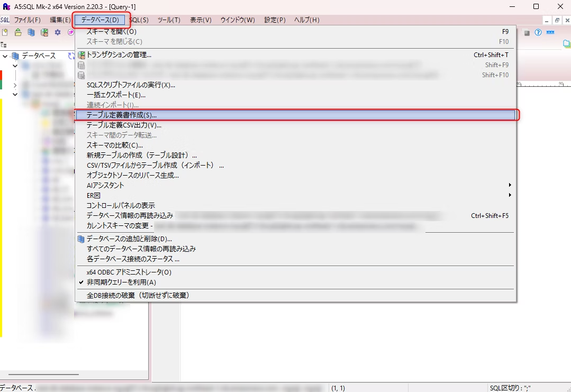Image resolution: width=571 pixels, height=392 pixels.
Task: Choose テーブル定義CSV出力(V)...
Action: click(296, 125)
